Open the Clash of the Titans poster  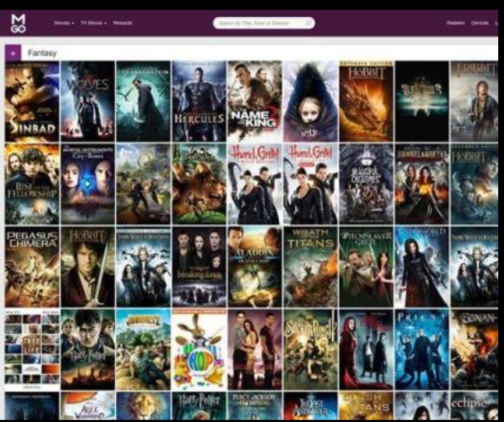point(366,406)
